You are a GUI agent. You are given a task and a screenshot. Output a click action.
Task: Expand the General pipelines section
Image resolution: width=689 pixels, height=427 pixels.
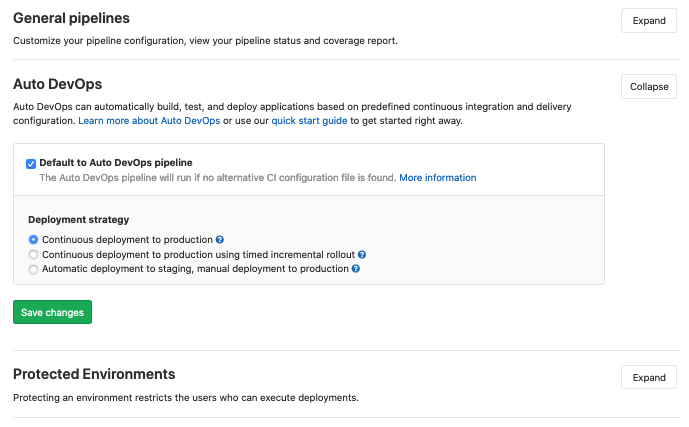point(648,20)
